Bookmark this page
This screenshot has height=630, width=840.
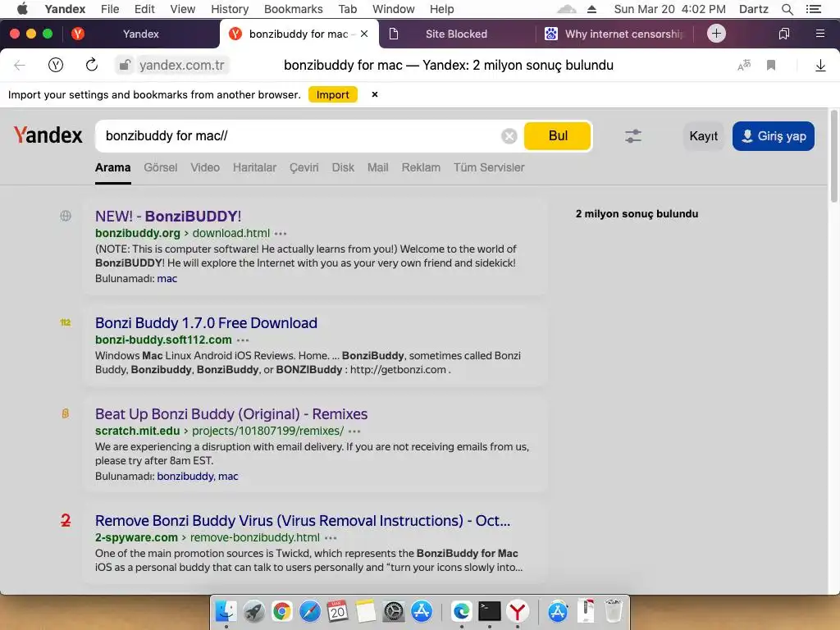point(771,66)
